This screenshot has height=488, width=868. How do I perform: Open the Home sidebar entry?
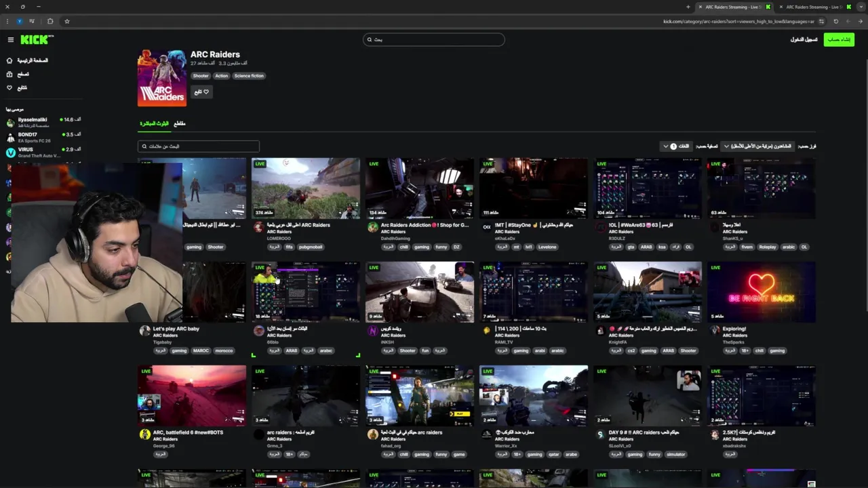[27, 60]
